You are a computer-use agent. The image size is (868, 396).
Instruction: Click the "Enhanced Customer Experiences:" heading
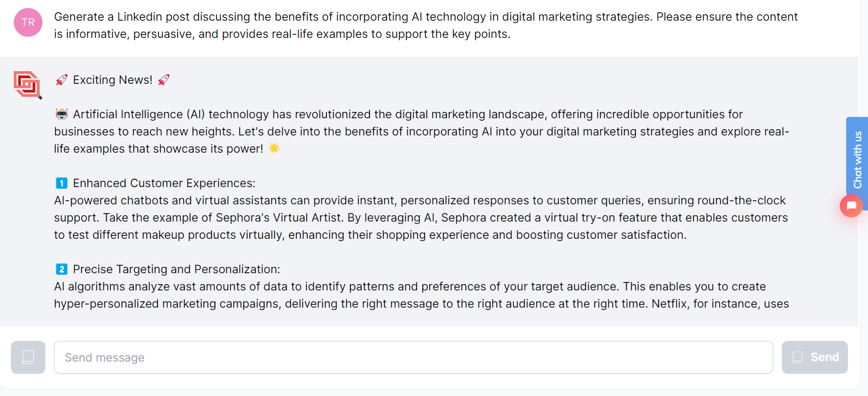(x=164, y=183)
